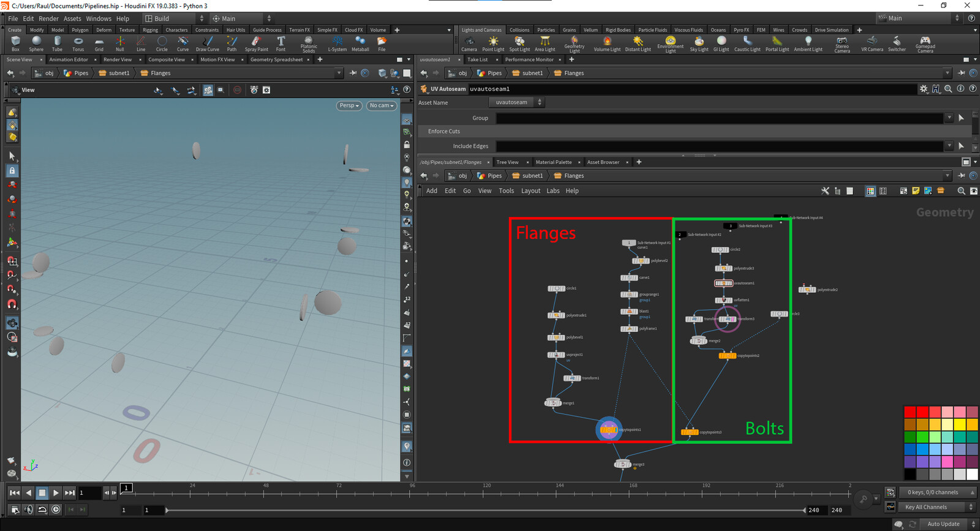980x531 pixels.
Task: Add a Camera from the shelf
Action: coord(469,43)
